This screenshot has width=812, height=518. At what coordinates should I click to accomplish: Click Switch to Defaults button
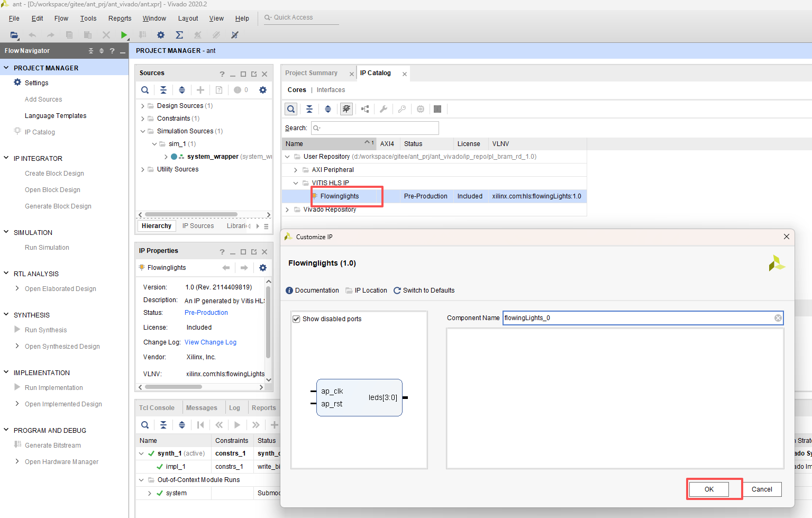[x=424, y=290]
